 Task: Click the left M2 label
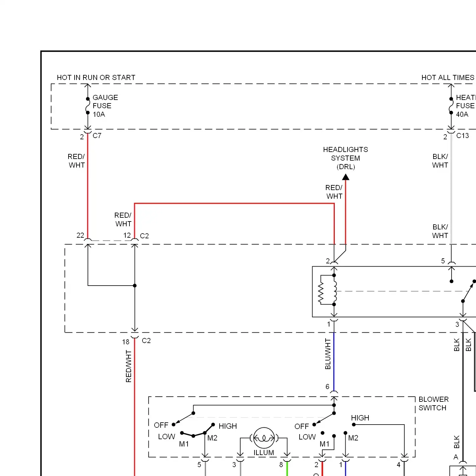(212, 438)
